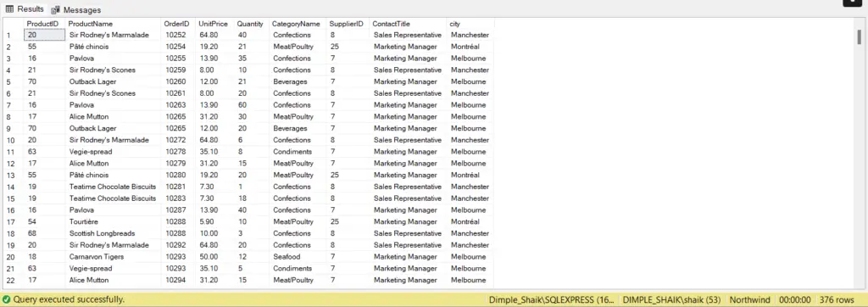Click the UnitPrice 5.90 cell
Image resolution: width=868 pixels, height=307 pixels.
click(x=214, y=221)
